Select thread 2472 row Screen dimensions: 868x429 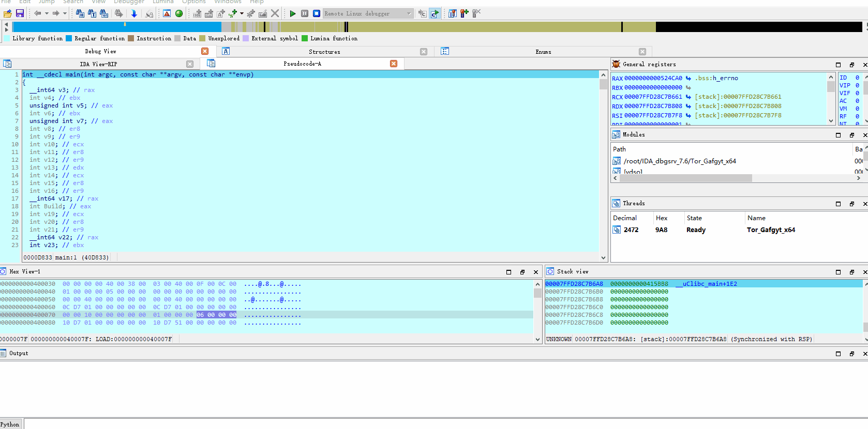(739, 230)
